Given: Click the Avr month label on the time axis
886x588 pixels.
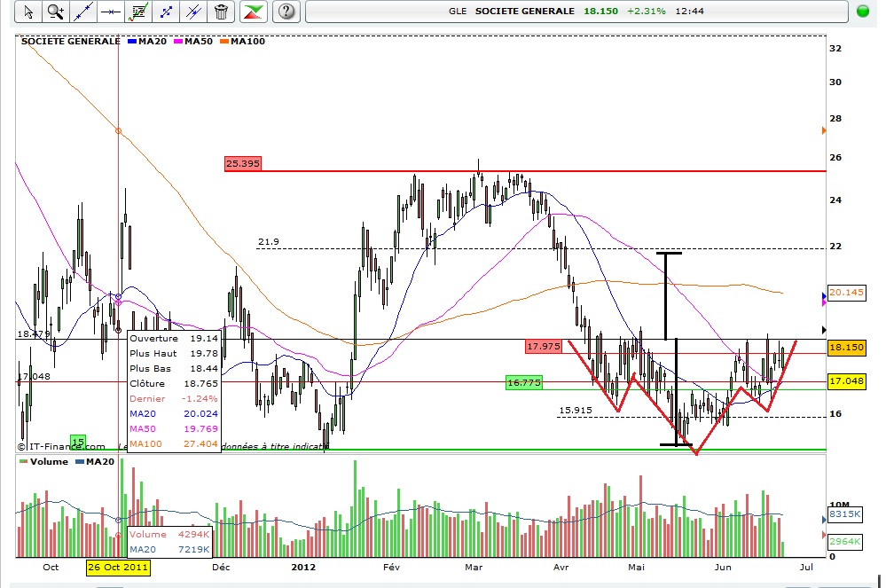Looking at the screenshot, I should point(561,567).
